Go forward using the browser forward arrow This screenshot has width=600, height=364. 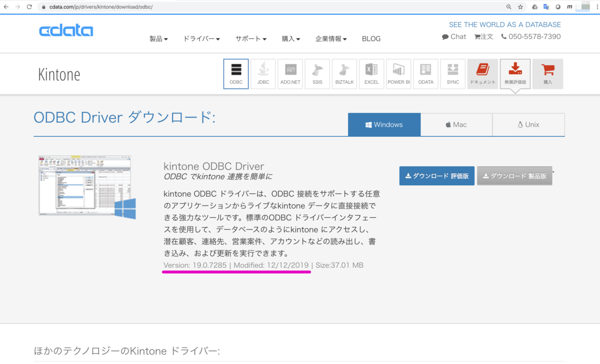click(x=18, y=7)
